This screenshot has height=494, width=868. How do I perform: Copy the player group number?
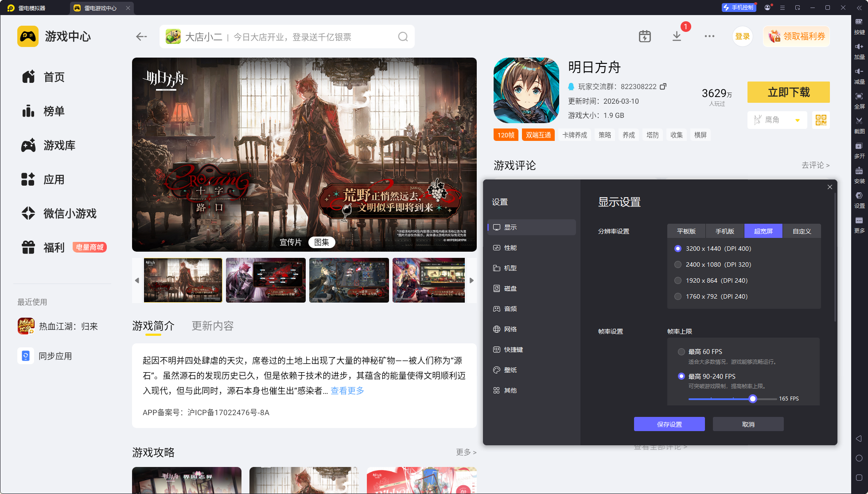(663, 86)
